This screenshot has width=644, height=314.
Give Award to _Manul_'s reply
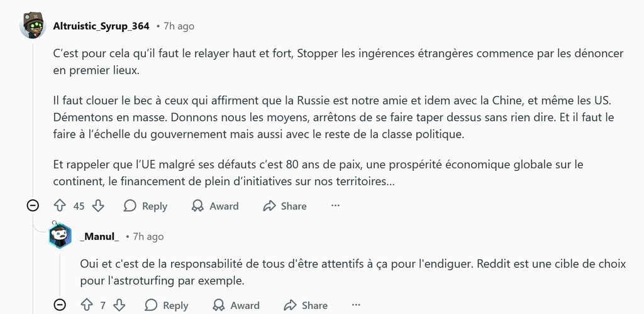[235, 305]
